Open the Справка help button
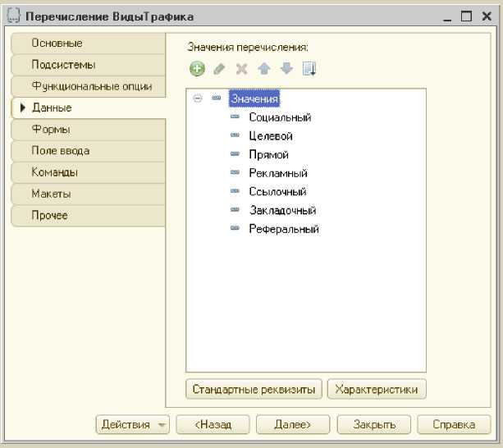 tap(454, 424)
